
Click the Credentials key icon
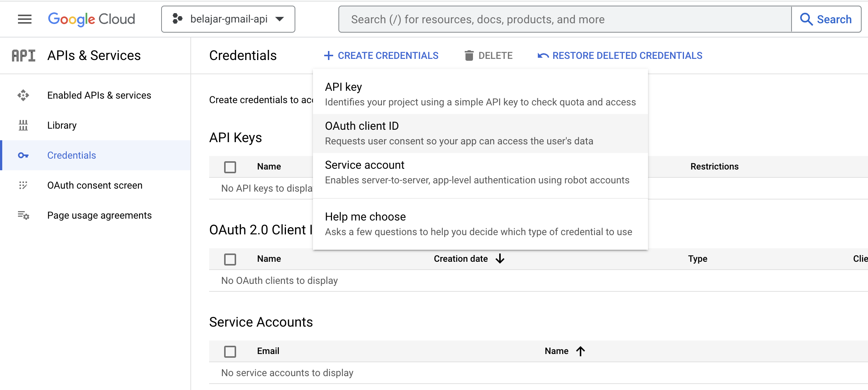(23, 155)
